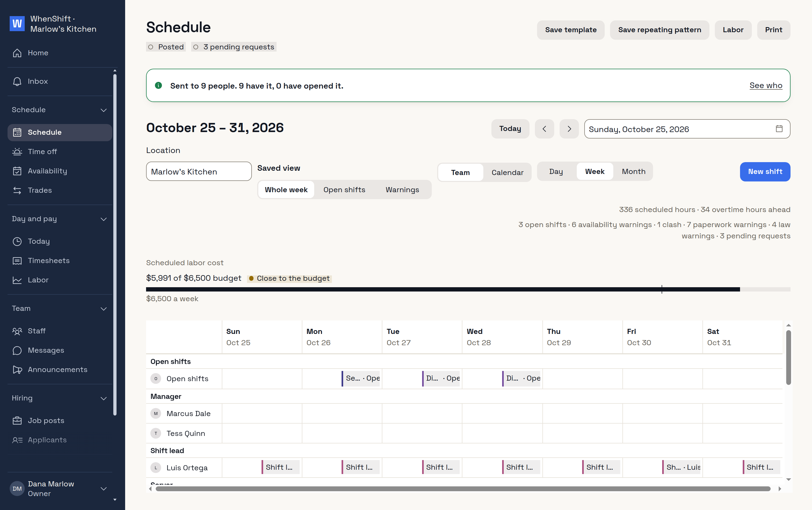Image resolution: width=812 pixels, height=510 pixels.
Task: Click the WhenShift W logo icon
Action: click(17, 24)
